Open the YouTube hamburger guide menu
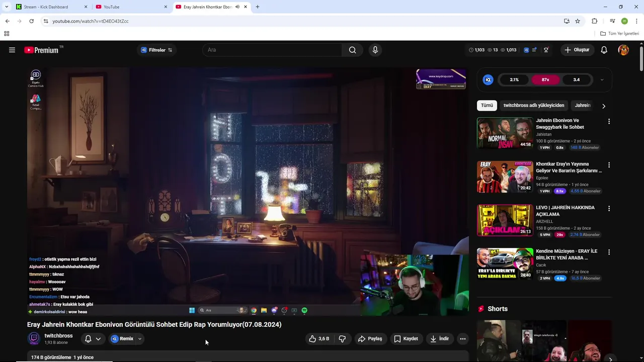Viewport: 644px width, 362px height. 12,50
